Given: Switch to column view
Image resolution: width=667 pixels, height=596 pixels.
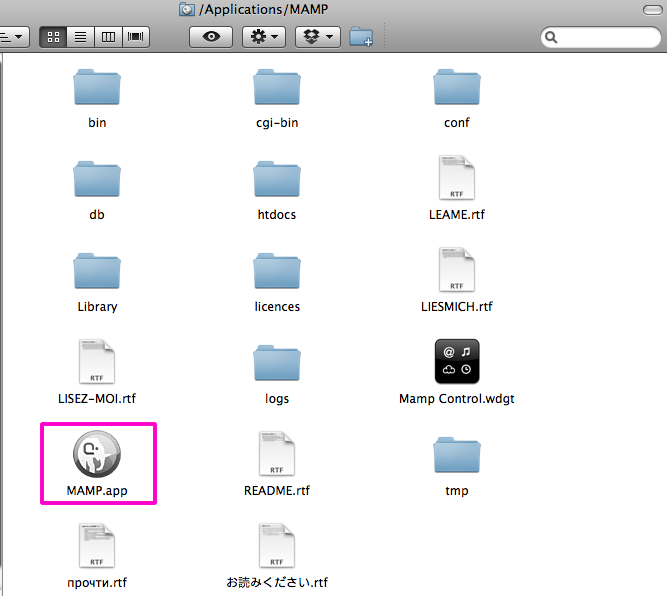Looking at the screenshot, I should point(108,37).
